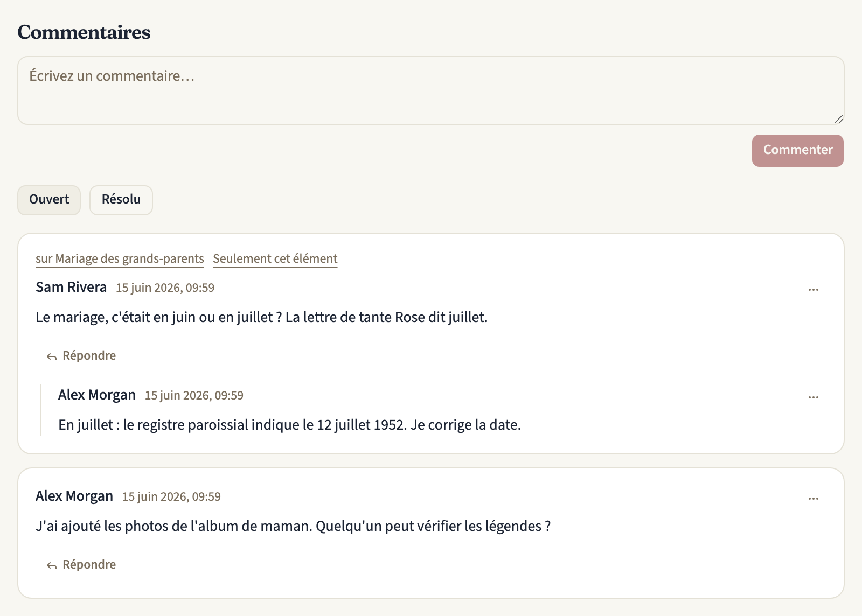The width and height of the screenshot is (862, 616).
Task: Click the timestamp beside Sam Rivera's name
Action: [165, 288]
